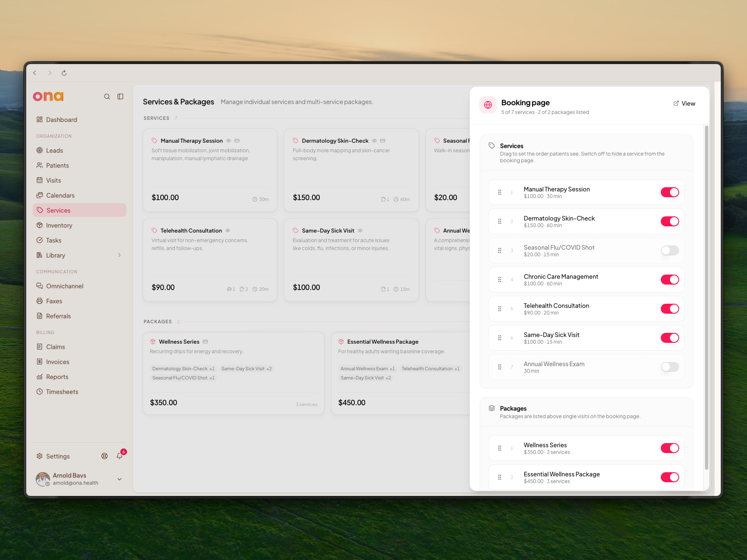Click the booking panel vertical scrollbar
Image resolution: width=747 pixels, height=560 pixels.
(706, 297)
